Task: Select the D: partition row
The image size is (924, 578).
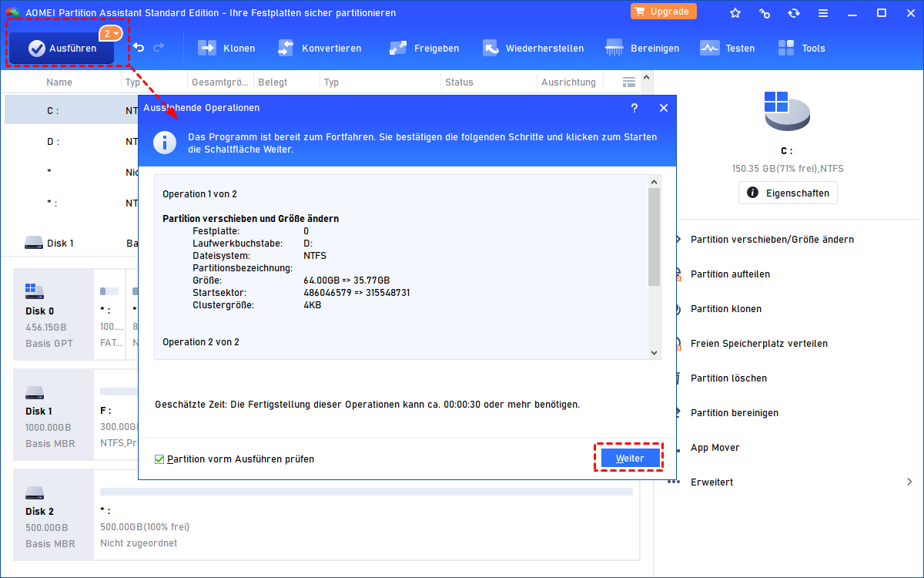Action: 71,141
